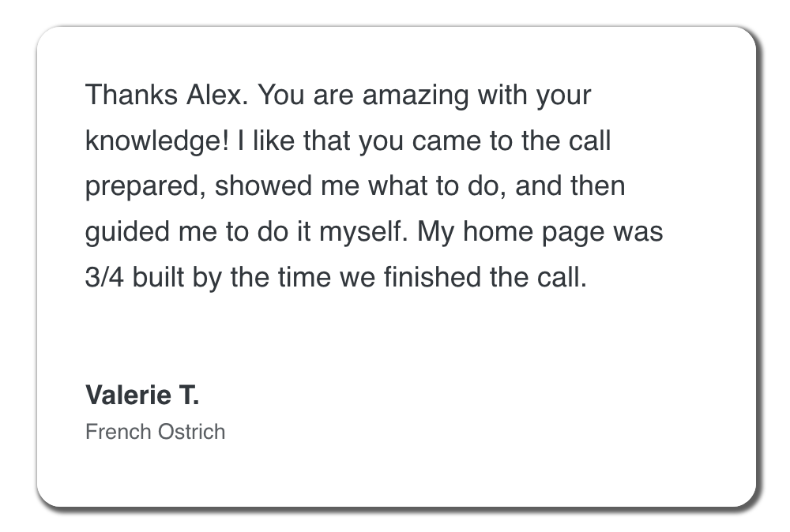Click the word "myself." in the fourth line
Screen dimensions: 790x532
(363, 232)
